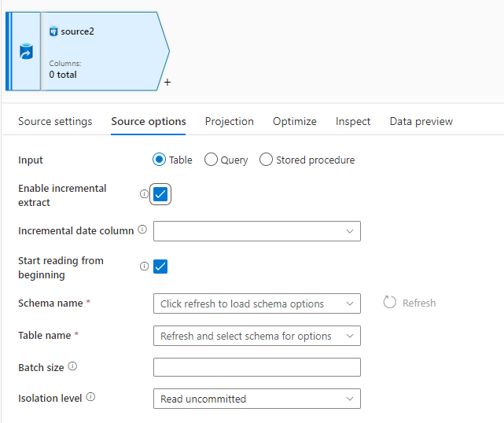
Task: Click the '0 total' columns count
Action: [x=63, y=75]
